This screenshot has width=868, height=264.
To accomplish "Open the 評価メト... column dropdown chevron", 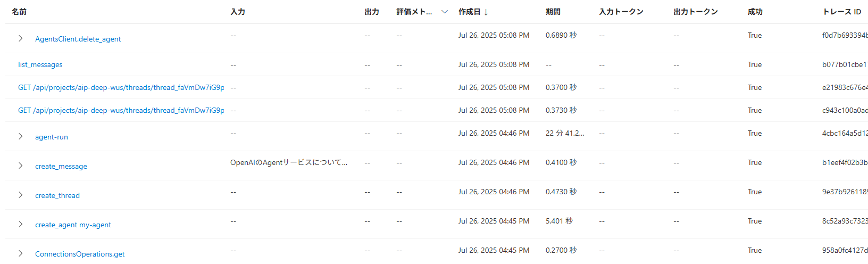I will 445,12.
